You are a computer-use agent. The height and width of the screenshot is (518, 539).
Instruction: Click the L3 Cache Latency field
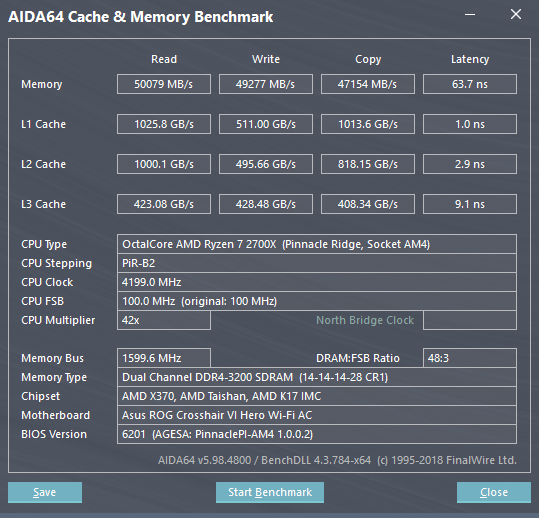click(x=470, y=204)
